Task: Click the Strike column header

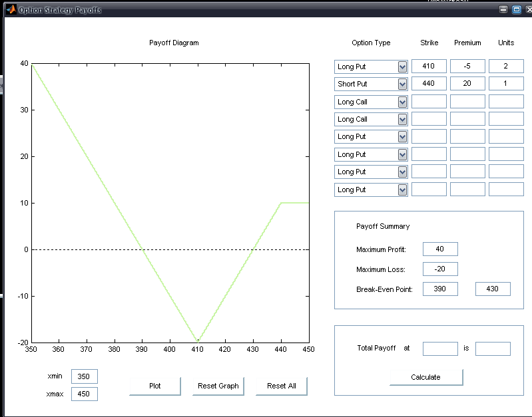Action: point(429,43)
